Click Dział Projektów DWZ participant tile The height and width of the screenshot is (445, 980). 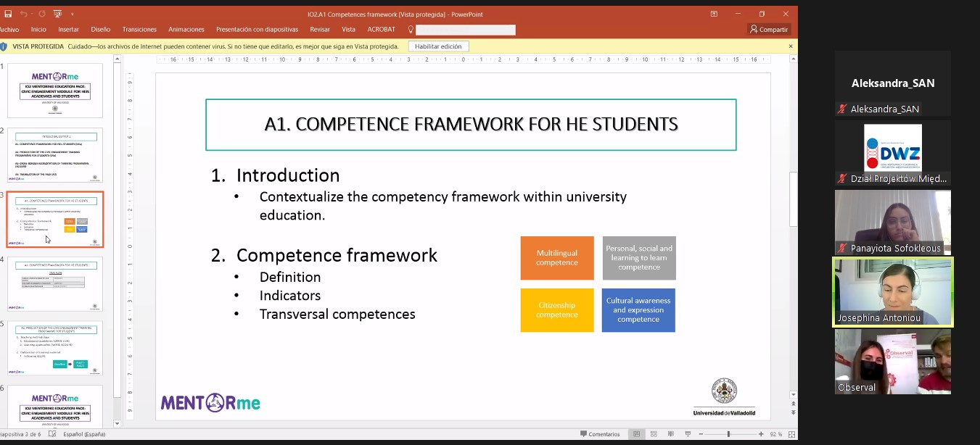point(893,153)
